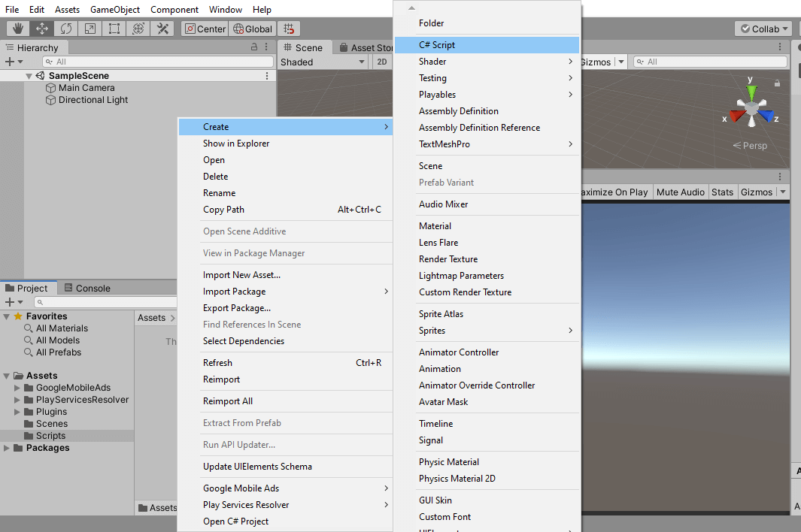Toggle the Hierarchy panel lock icon
801x532 pixels.
(x=254, y=47)
